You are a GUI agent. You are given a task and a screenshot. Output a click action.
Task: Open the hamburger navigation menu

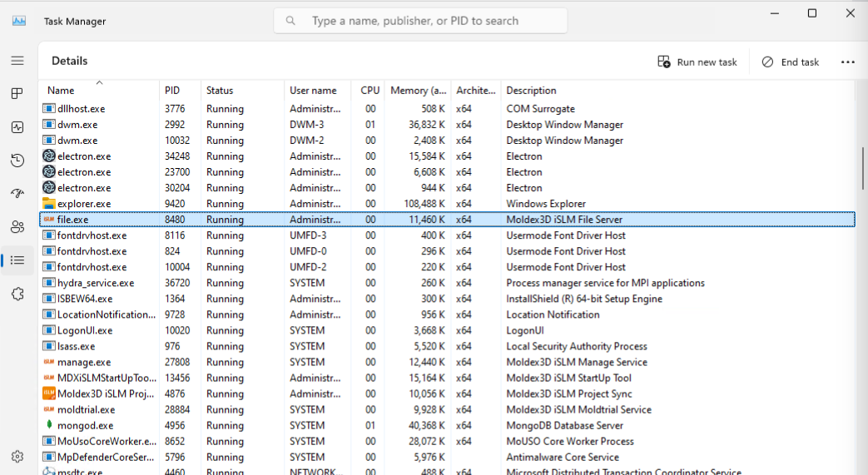17,61
